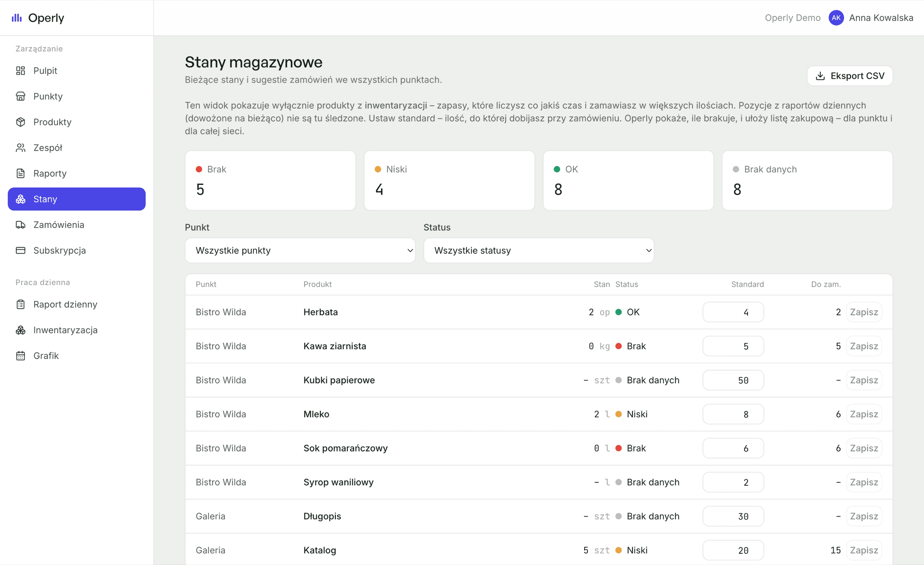This screenshot has width=924, height=565.
Task: Click the Produkty box icon
Action: click(21, 122)
